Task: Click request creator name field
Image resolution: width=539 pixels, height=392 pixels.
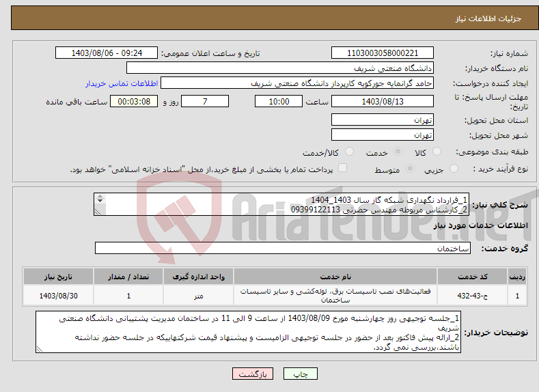Action: [297, 83]
